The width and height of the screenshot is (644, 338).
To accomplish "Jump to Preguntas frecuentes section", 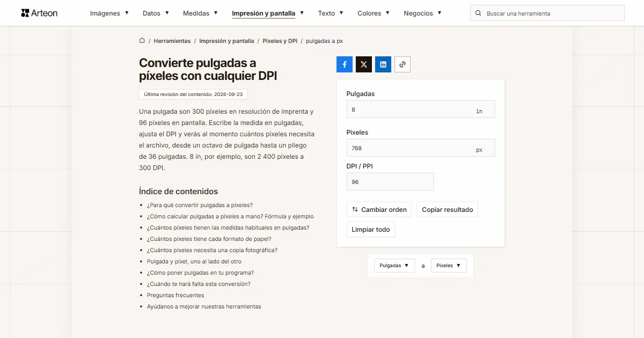I will [x=175, y=295].
